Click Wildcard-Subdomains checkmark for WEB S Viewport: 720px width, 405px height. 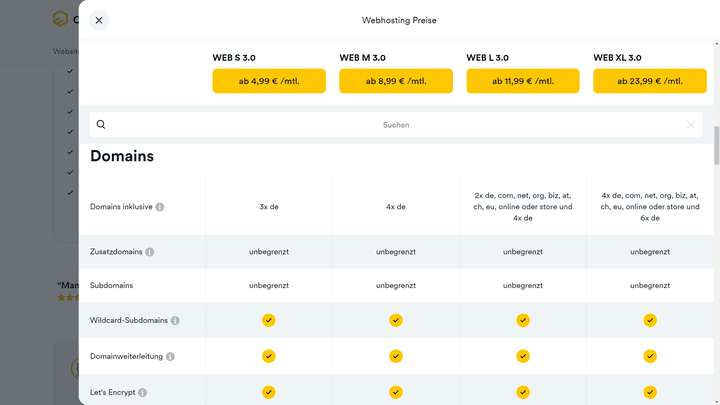269,320
